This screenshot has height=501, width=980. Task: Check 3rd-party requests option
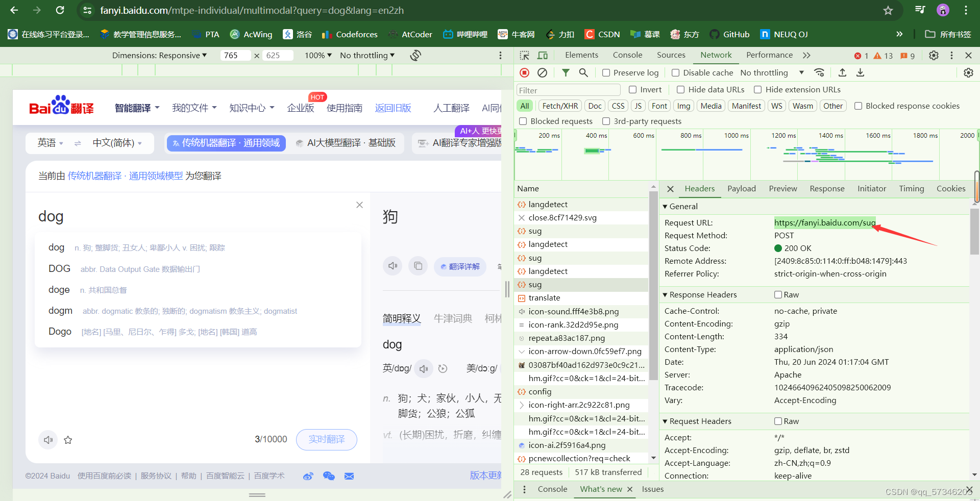tap(606, 121)
